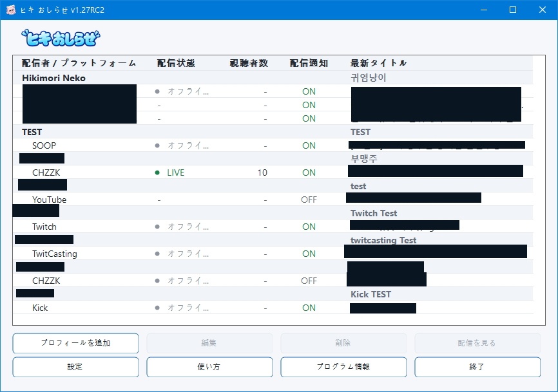558x392 pixels.
Task: Toggle notification OFF for YouTube row
Action: coord(309,200)
